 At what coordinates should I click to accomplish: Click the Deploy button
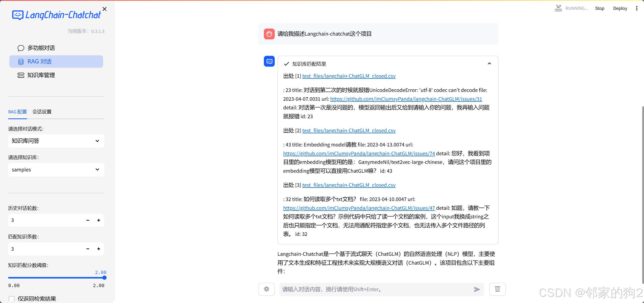[620, 8]
